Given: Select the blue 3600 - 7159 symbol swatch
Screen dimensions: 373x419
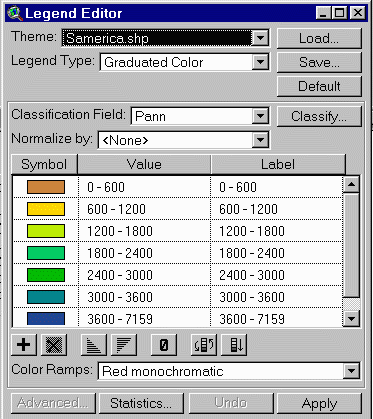Looking at the screenshot, I should click(x=46, y=319).
